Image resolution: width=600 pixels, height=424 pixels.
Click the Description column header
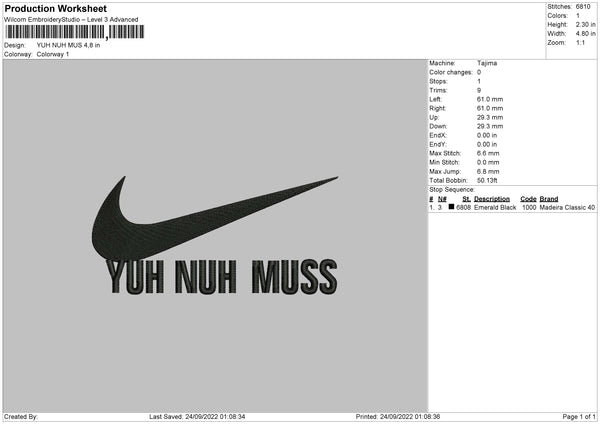point(492,199)
